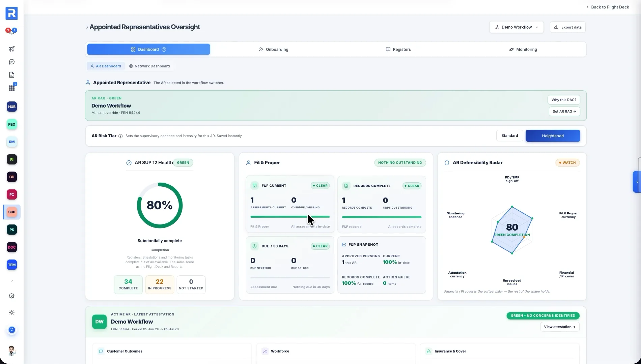Open the TEM module icon

tap(12, 265)
